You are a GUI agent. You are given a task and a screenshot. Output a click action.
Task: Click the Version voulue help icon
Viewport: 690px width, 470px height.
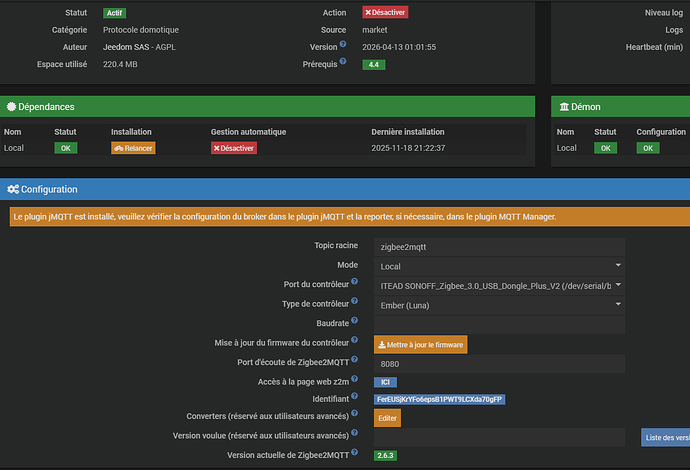pyautogui.click(x=354, y=433)
